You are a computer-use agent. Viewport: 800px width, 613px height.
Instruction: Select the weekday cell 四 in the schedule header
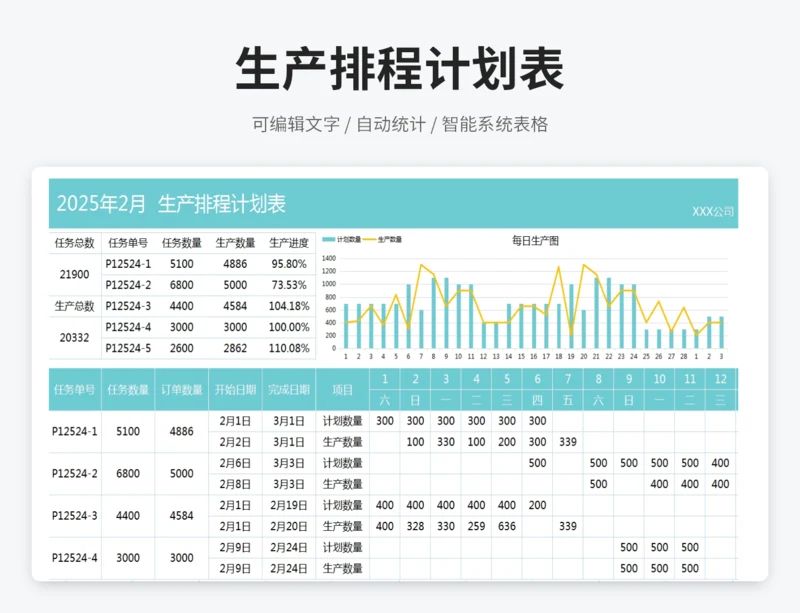coord(537,401)
